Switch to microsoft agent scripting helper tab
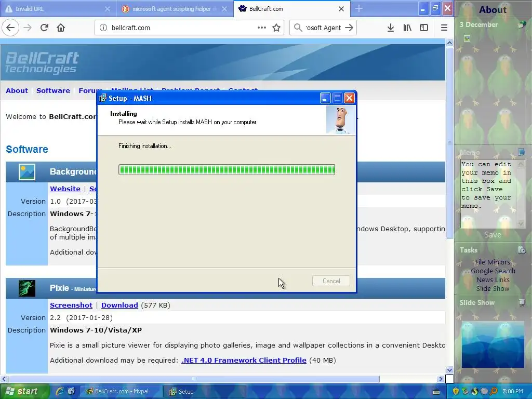Image resolution: width=532 pixels, height=399 pixels. 175,9
